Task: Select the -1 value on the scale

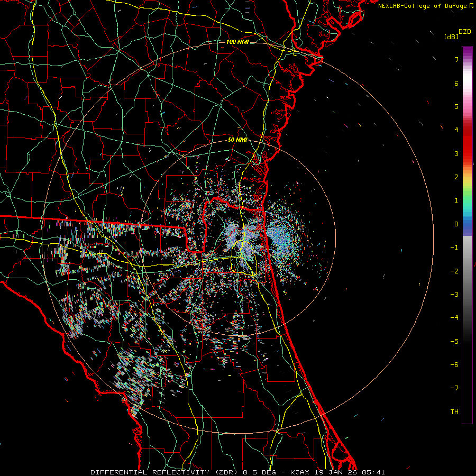Action: (454, 248)
